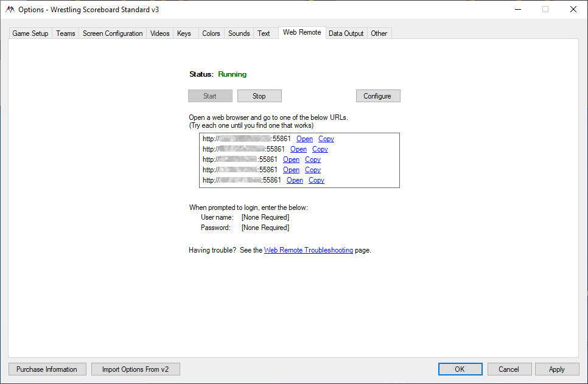Viewport: 588px width, 384px height.
Task: Click the application icon in title bar
Action: (9, 9)
